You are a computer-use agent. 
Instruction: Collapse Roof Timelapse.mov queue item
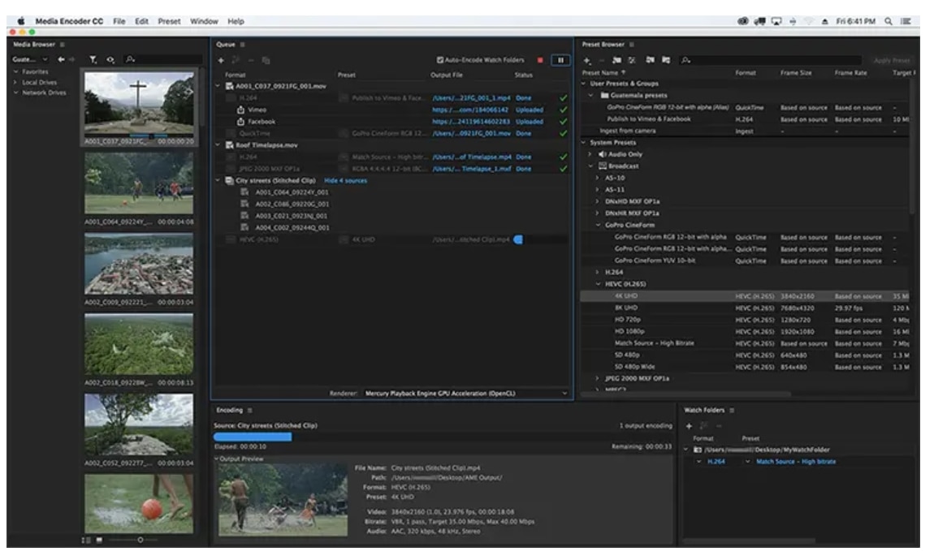(x=218, y=145)
